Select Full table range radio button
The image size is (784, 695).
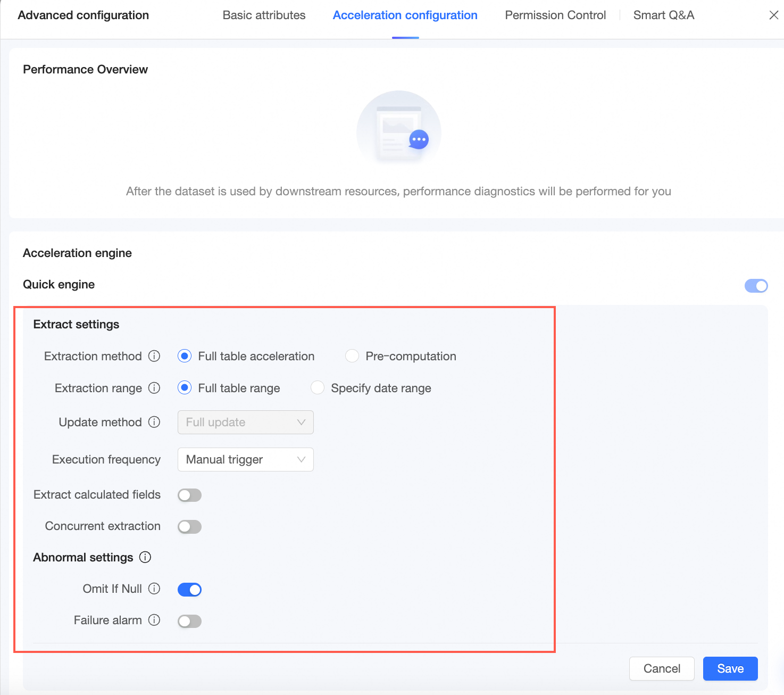185,388
